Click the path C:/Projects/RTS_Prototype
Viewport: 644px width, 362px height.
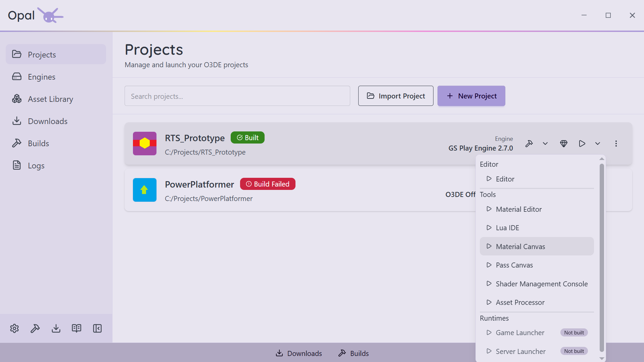[205, 152]
